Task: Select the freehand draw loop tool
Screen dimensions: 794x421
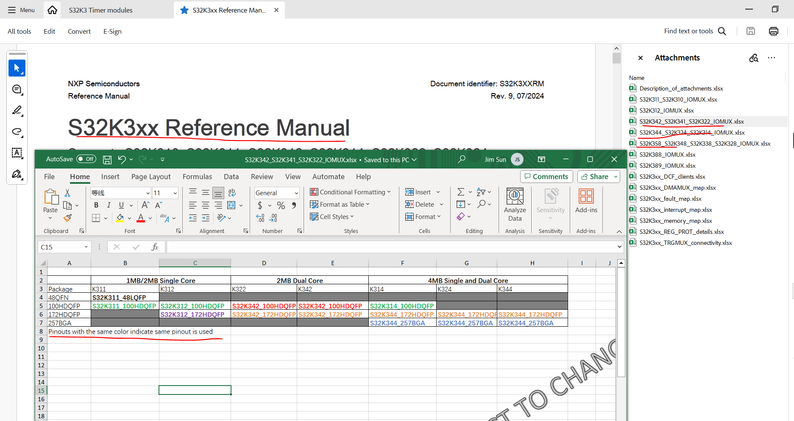Action: pos(17,132)
